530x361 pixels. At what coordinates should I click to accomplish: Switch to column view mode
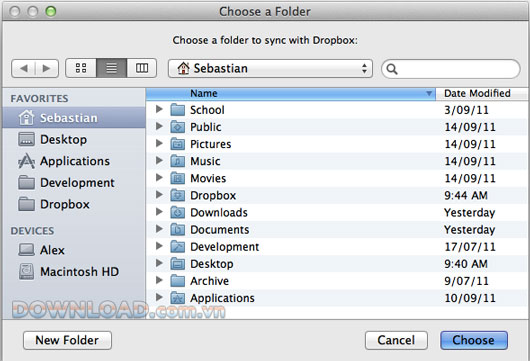142,68
